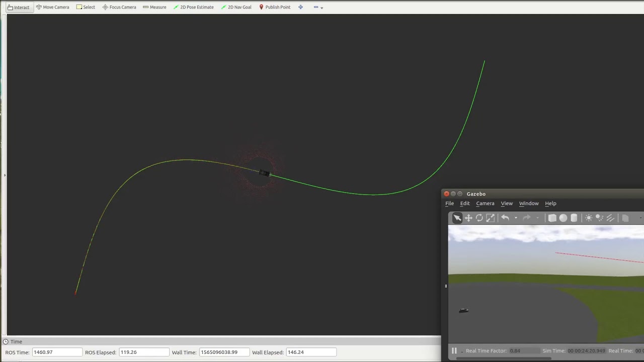The width and height of the screenshot is (644, 362).
Task: Activate the 2D Pose Estimate tool
Action: (193, 7)
